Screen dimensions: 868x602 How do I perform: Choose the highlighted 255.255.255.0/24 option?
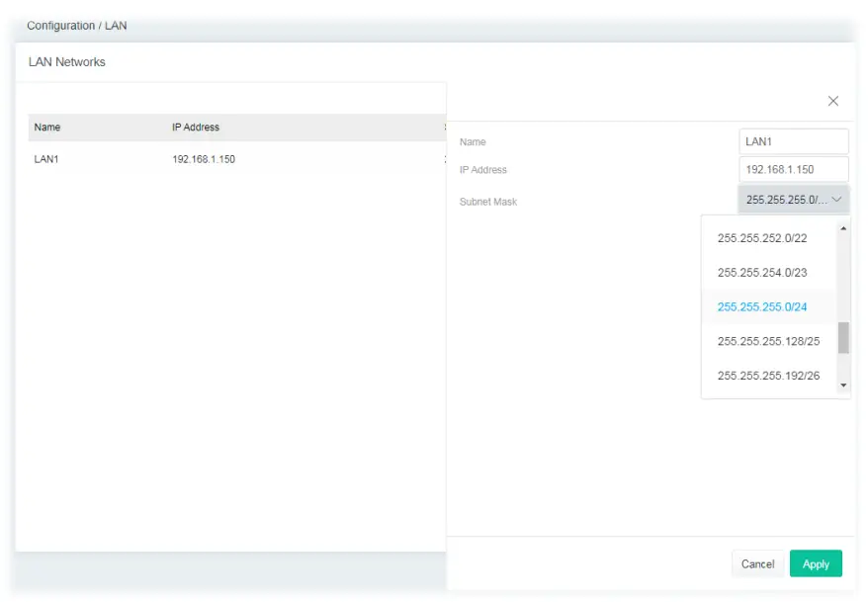[x=768, y=306]
